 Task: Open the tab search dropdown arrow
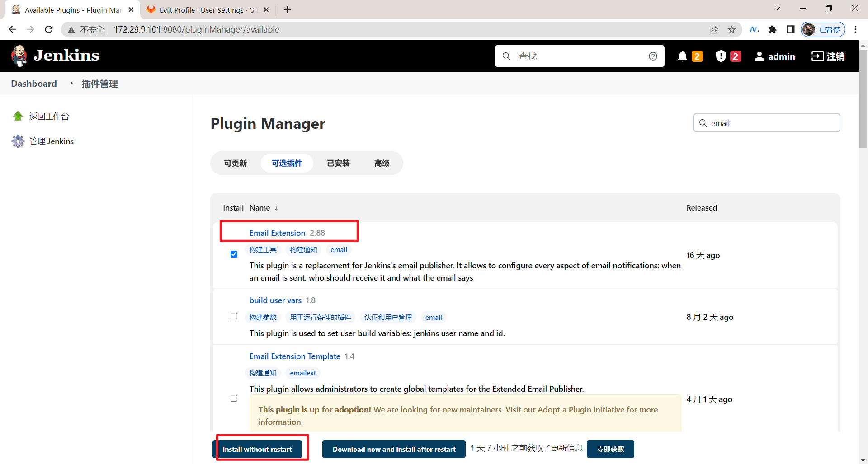[x=777, y=9]
